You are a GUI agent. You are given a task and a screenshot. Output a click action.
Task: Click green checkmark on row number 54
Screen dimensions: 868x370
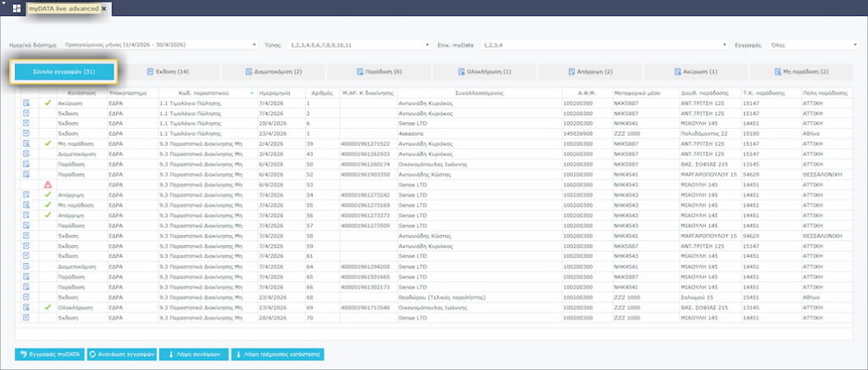[x=47, y=195]
